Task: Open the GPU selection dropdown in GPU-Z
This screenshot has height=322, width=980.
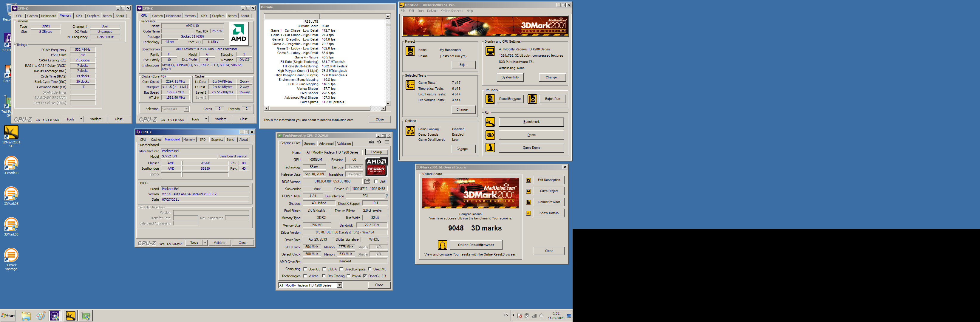Action: [339, 285]
